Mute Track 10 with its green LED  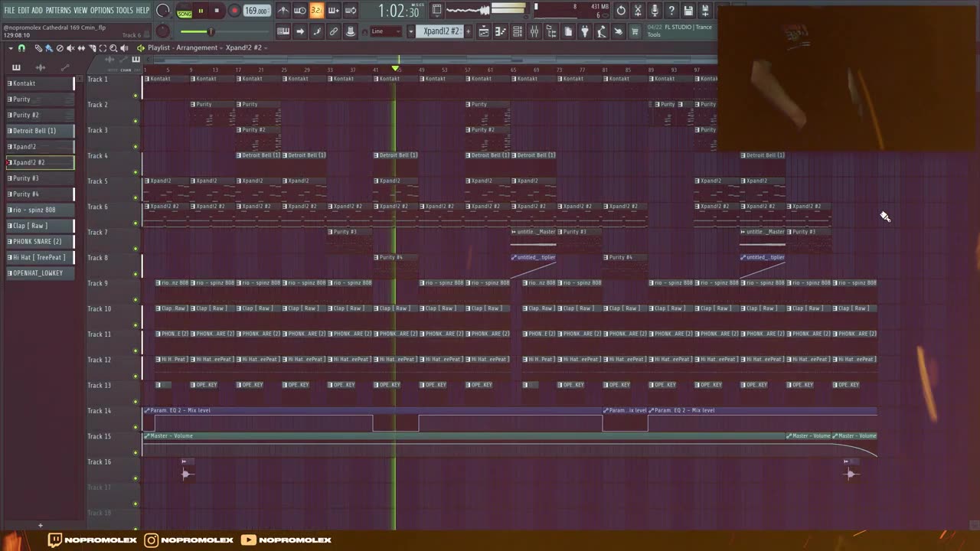tap(136, 325)
